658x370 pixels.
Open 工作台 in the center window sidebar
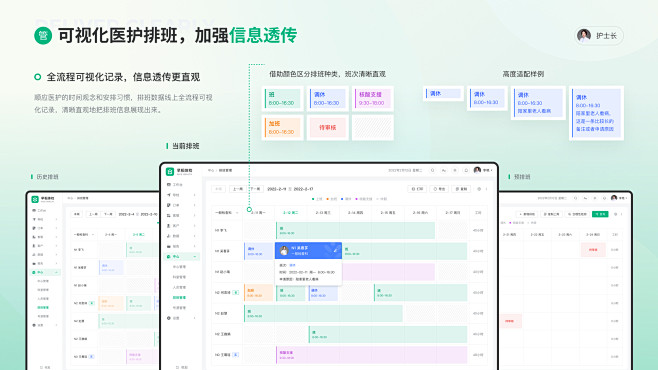(x=175, y=185)
